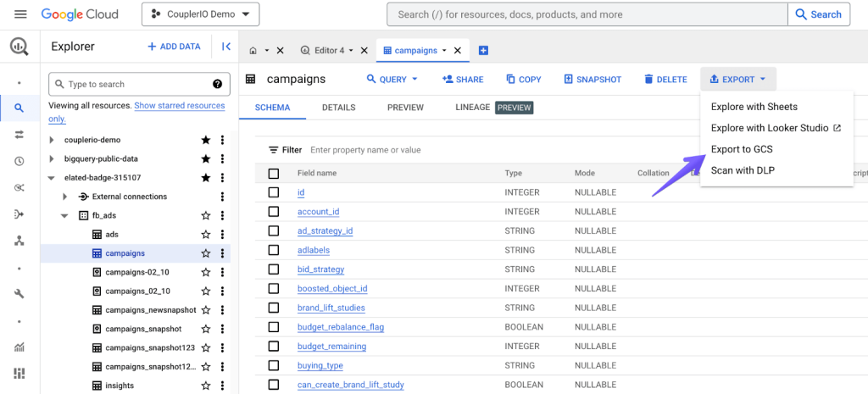This screenshot has width=868, height=394.
Task: Check the box for the id field
Action: (274, 192)
